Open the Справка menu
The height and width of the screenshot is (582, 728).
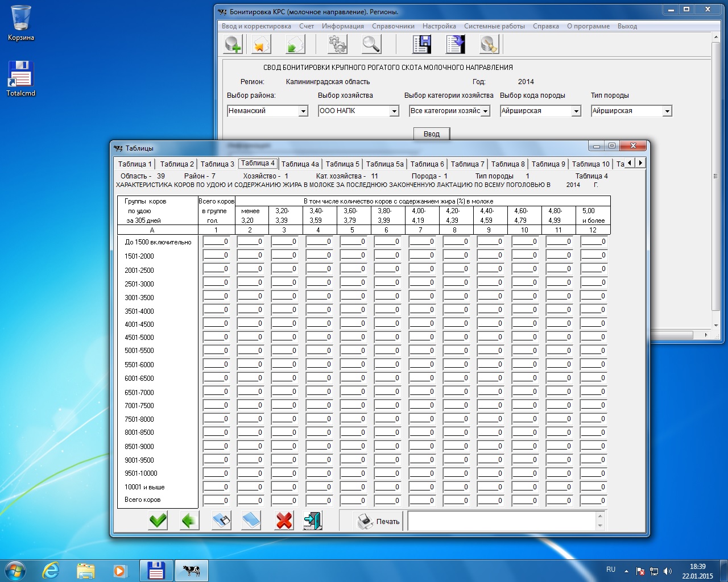pos(546,26)
